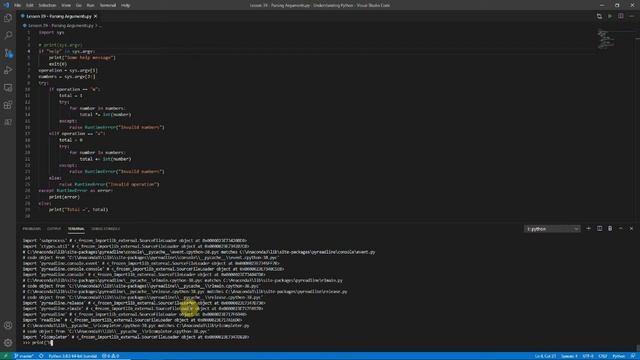Run the Python file with play icon

click(610, 16)
